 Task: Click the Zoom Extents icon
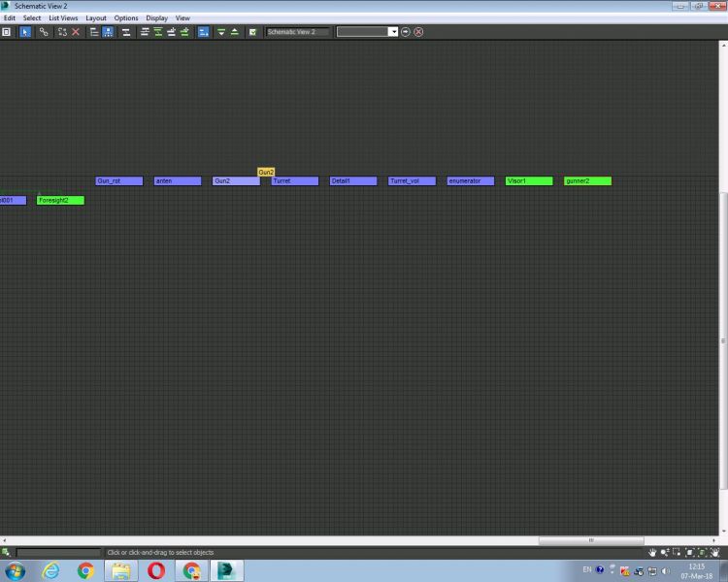point(690,552)
